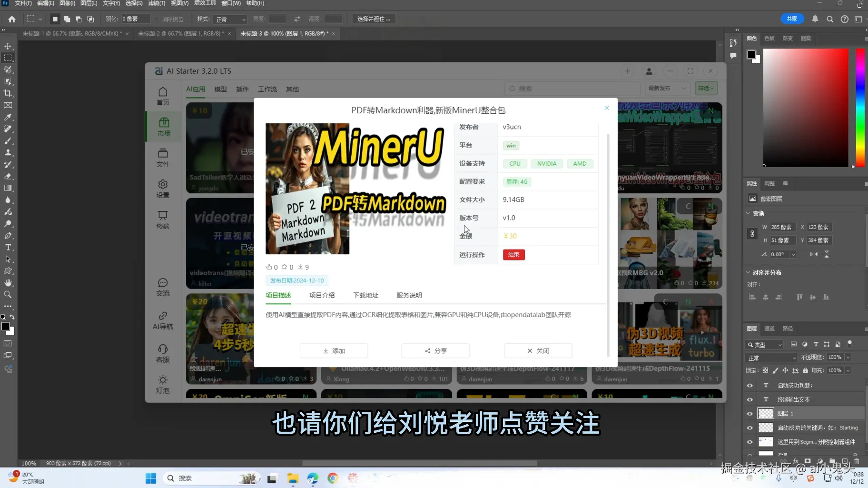The width and height of the screenshot is (868, 488).
Task: Hide the 这里用到Segm layer
Action: 750,442
